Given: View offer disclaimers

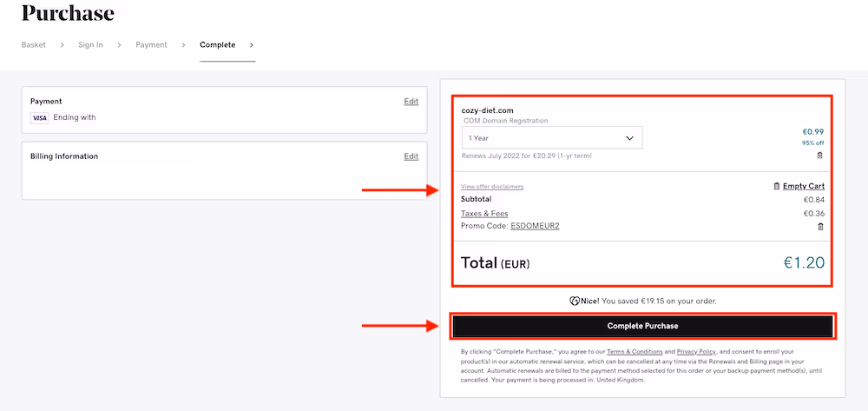Looking at the screenshot, I should pos(492,187).
